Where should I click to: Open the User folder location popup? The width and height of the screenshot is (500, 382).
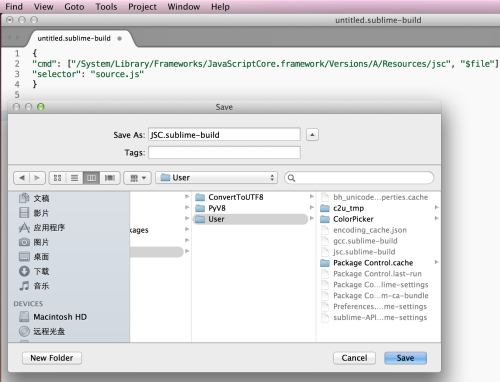pos(217,178)
